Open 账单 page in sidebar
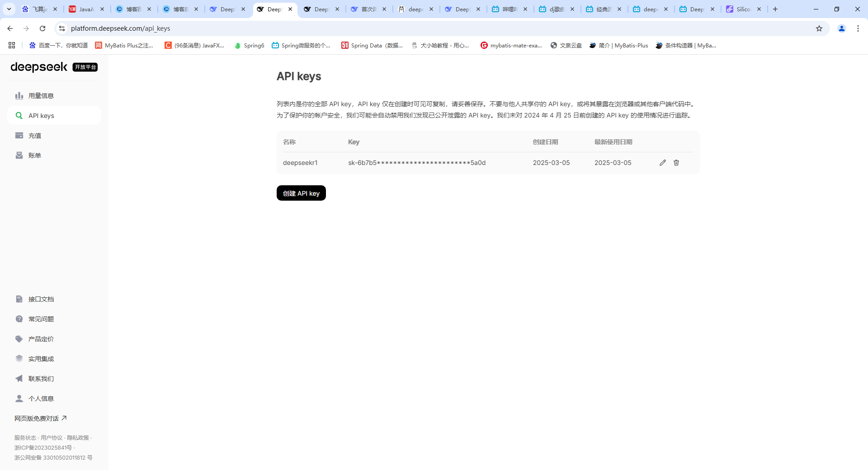This screenshot has height=470, width=868. [x=54, y=155]
